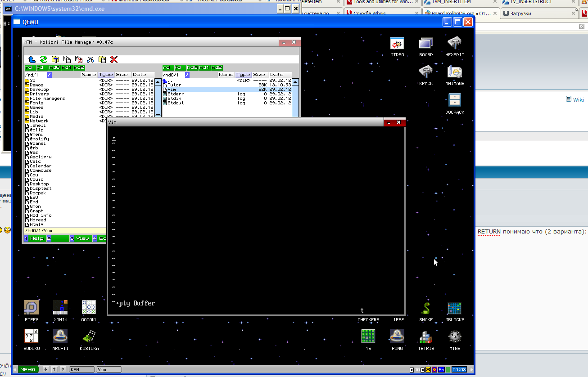Open the left panel /rd/1 path dropdown
Viewport: 588px width, 377px height.
point(50,75)
